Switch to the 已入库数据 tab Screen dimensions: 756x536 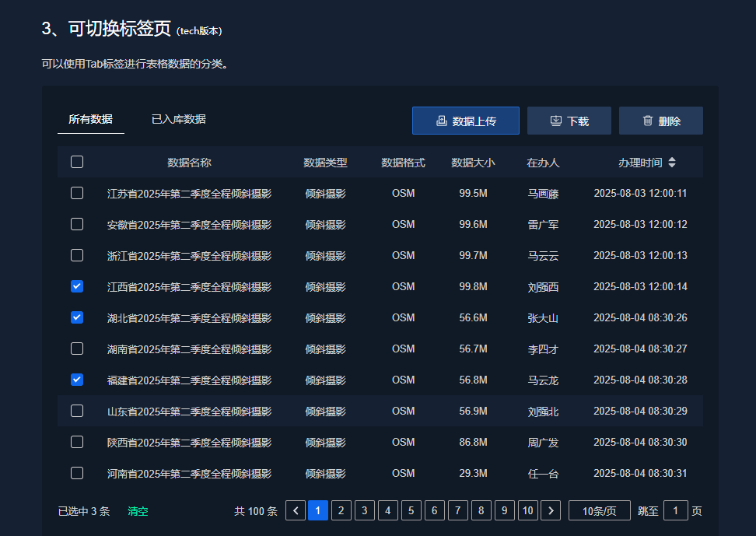[x=178, y=119]
